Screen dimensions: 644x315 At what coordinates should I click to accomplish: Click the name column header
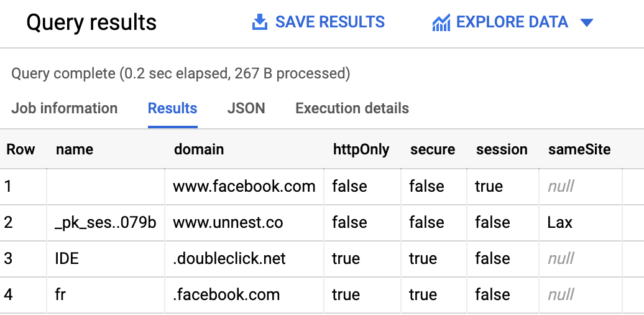[75, 149]
